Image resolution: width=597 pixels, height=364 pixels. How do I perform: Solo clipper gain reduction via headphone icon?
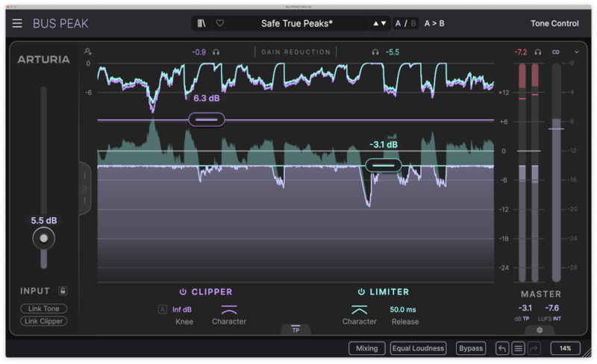(x=216, y=52)
